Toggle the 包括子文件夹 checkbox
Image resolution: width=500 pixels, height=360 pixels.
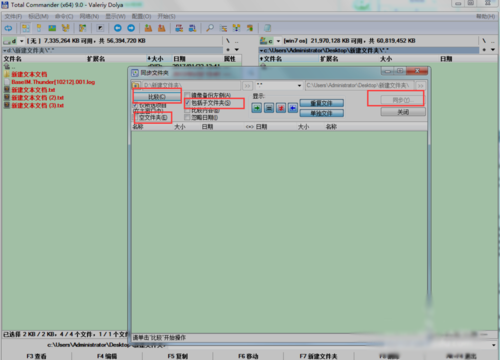click(x=188, y=103)
